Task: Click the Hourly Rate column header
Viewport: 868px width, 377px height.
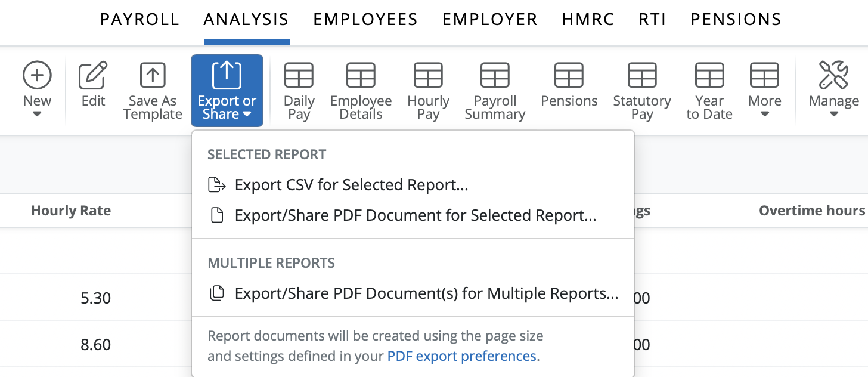Action: (71, 211)
